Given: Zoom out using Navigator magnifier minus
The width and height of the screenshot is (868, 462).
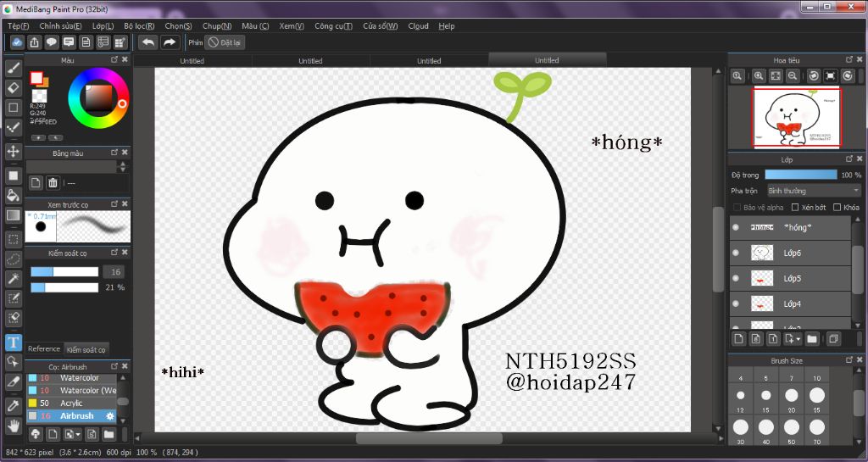Looking at the screenshot, I should click(x=793, y=75).
